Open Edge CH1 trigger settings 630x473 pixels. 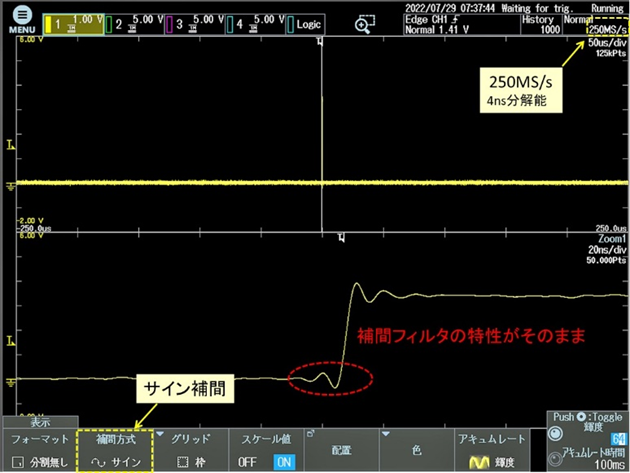[461, 25]
